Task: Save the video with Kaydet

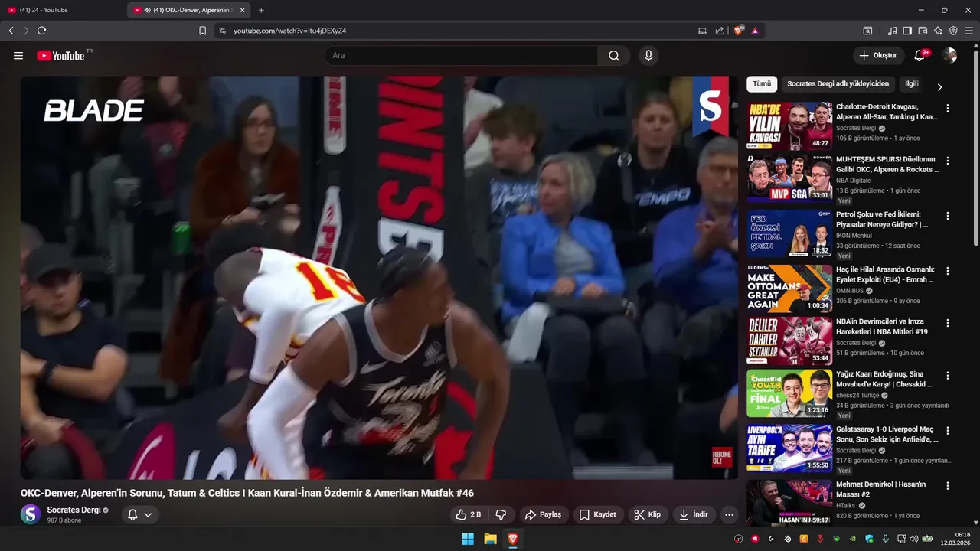Action: coord(597,515)
